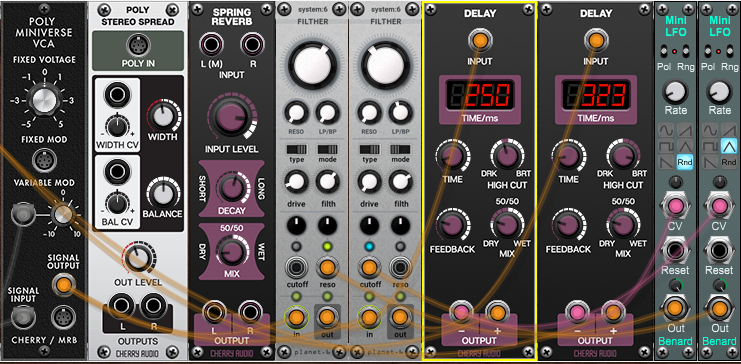Toggle the mode switch on second Filther

(401, 149)
